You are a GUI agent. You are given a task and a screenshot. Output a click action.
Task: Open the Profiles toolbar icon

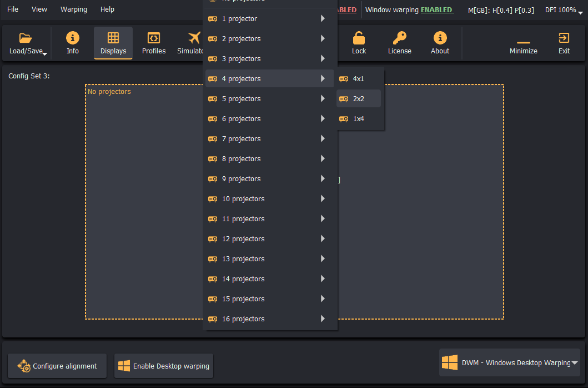tap(154, 38)
